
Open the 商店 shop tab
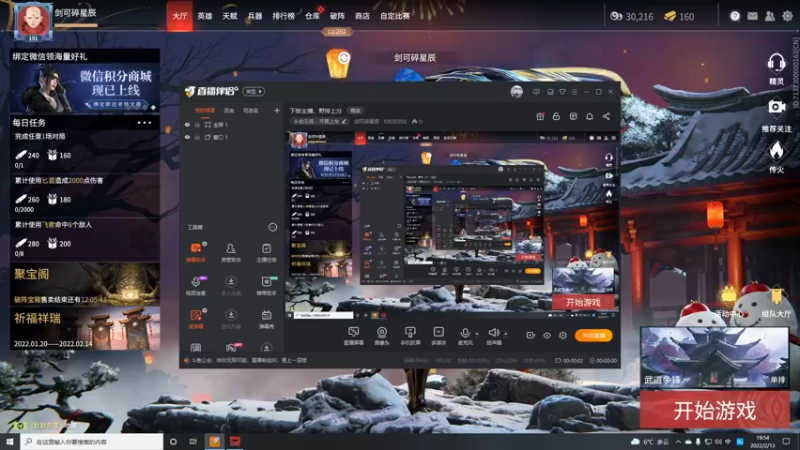click(x=362, y=16)
